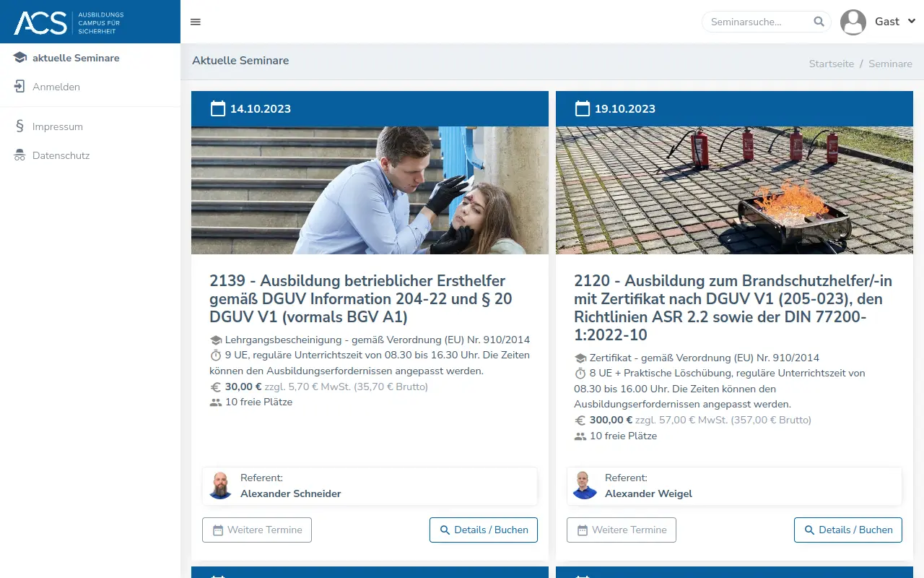924x578 pixels.
Task: Open aktuelle Seminare in sidebar
Action: pyautogui.click(x=76, y=58)
